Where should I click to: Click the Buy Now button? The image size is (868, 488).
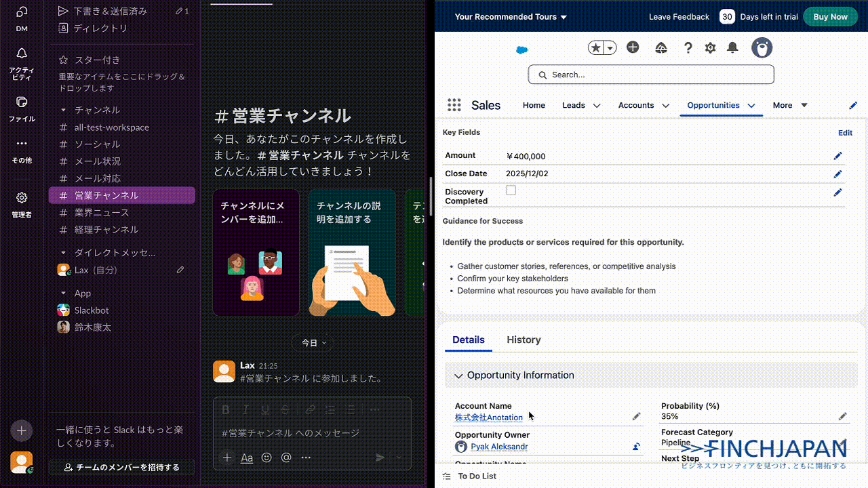pos(829,17)
